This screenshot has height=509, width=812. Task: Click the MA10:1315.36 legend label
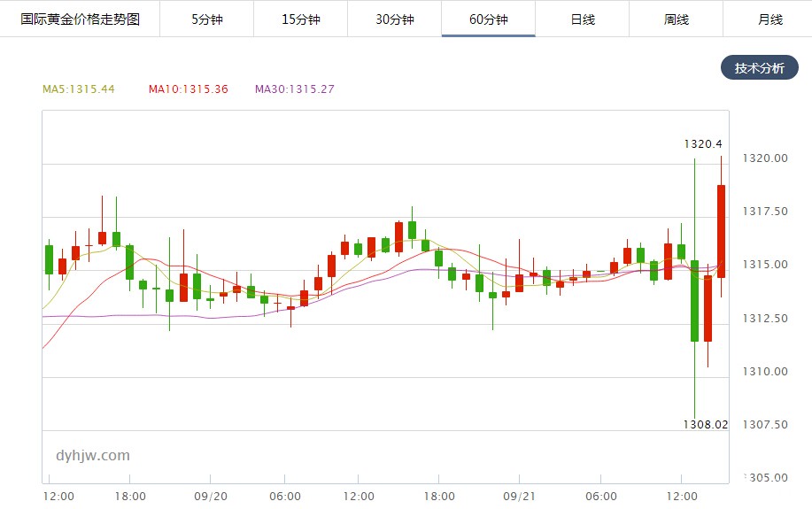pos(189,89)
